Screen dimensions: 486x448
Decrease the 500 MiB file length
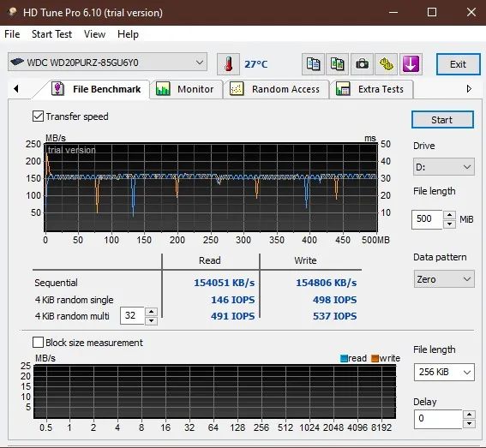(x=449, y=224)
